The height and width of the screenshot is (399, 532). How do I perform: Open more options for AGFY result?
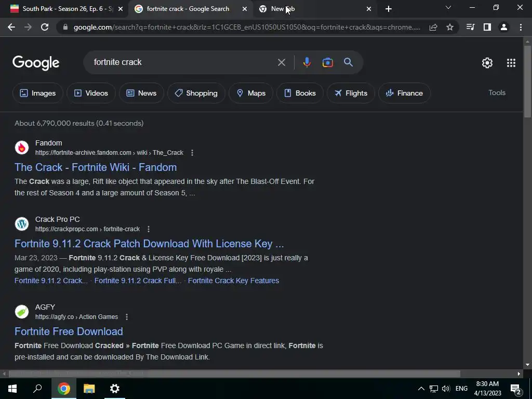[127, 317]
